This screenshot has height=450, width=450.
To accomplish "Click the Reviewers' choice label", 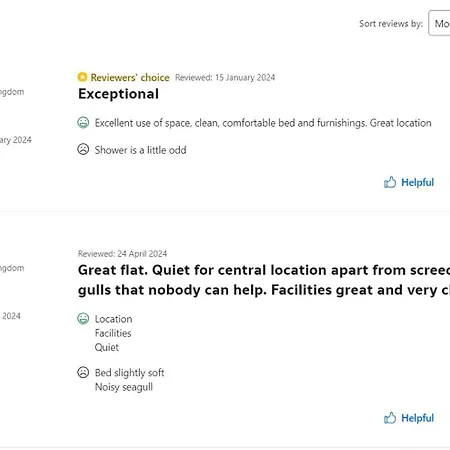I will (x=130, y=77).
